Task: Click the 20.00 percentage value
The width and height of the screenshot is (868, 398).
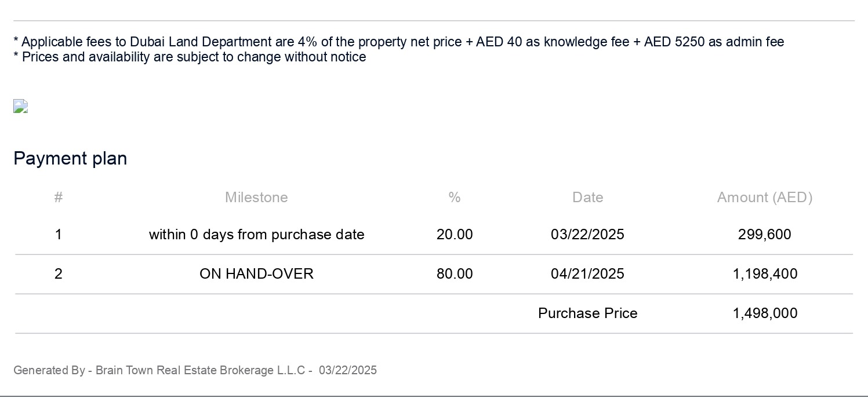Action: (x=454, y=235)
